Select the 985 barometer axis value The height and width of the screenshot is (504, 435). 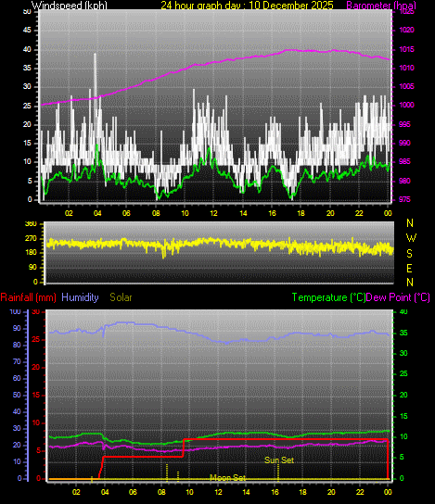click(404, 162)
